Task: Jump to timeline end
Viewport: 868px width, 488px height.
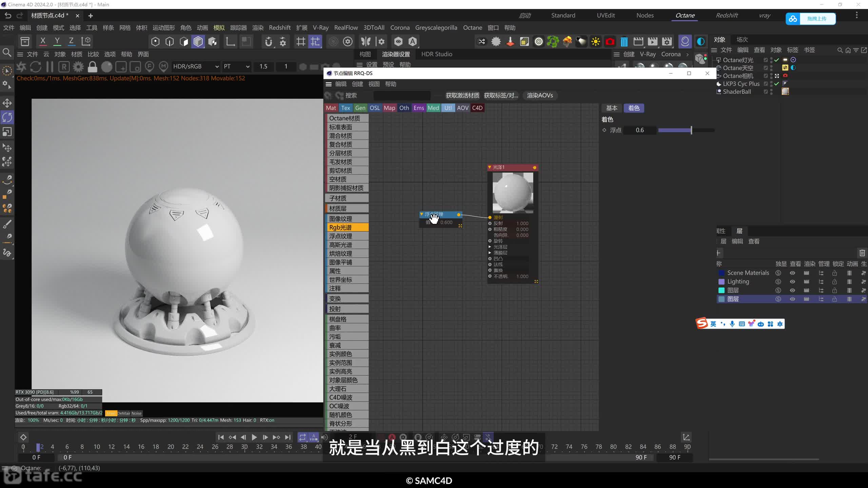Action: pyautogui.click(x=288, y=437)
